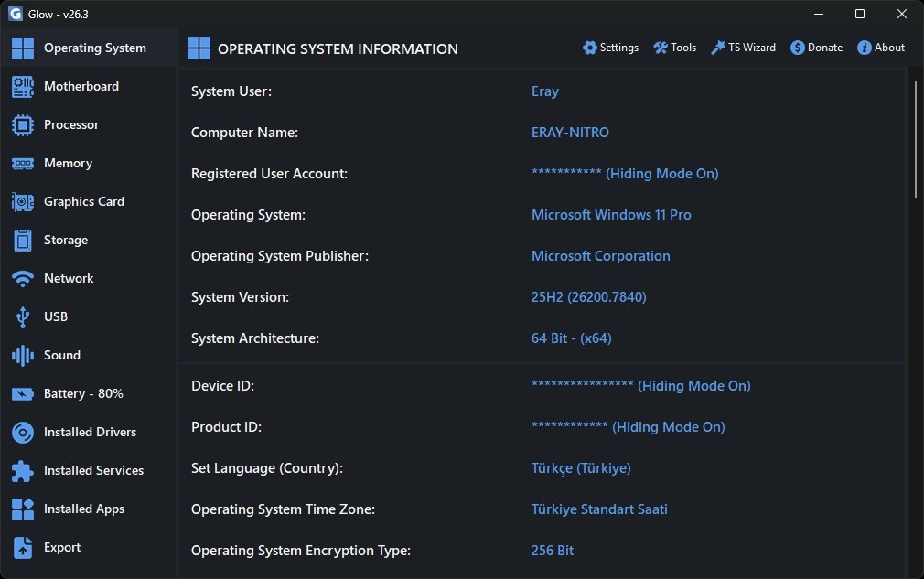This screenshot has width=924, height=579.
Task: Launch TS Wizard label
Action: (x=751, y=48)
